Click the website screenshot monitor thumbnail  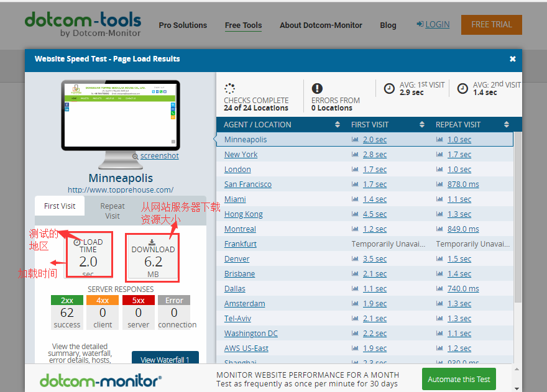[121, 113]
